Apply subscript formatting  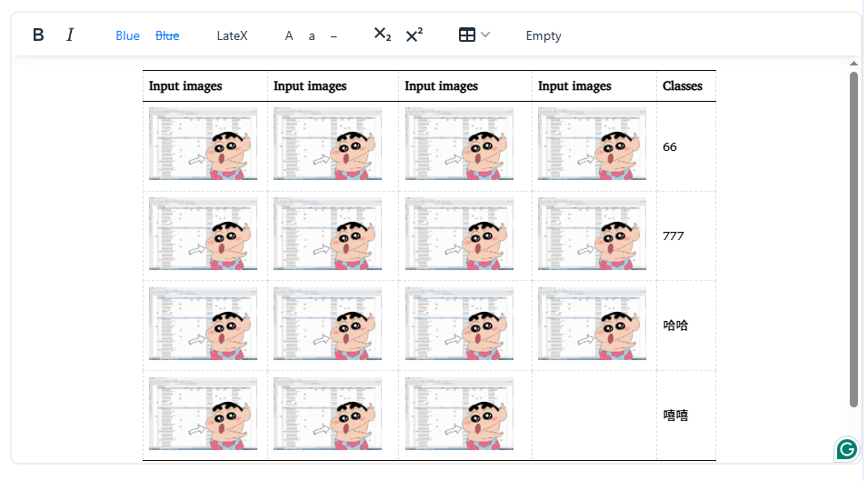[383, 35]
